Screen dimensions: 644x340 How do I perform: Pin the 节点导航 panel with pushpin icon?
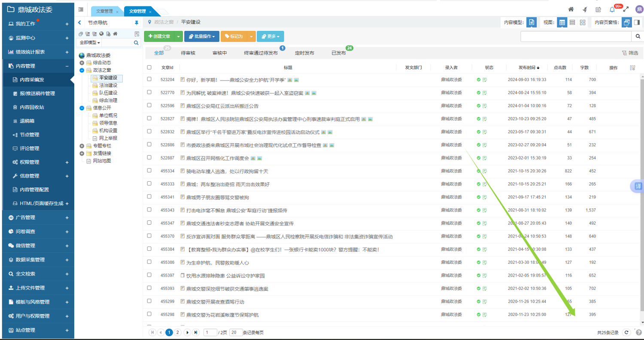[137, 23]
